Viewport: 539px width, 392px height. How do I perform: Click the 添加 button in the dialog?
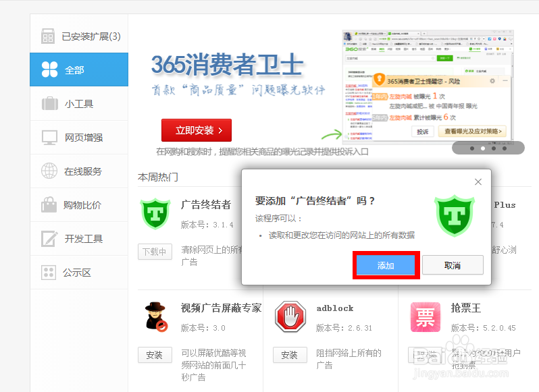pos(386,265)
